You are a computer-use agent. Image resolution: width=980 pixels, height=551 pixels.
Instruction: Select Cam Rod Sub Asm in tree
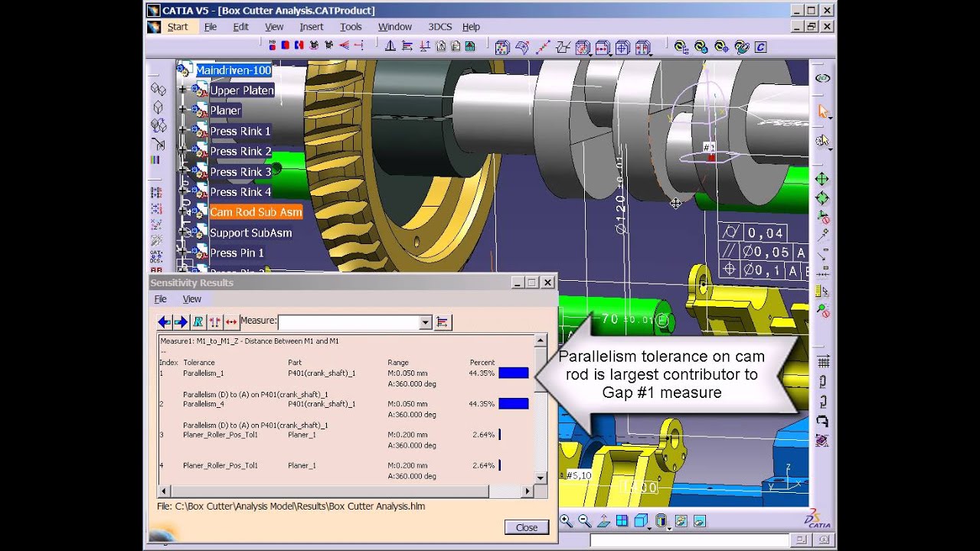(x=256, y=212)
